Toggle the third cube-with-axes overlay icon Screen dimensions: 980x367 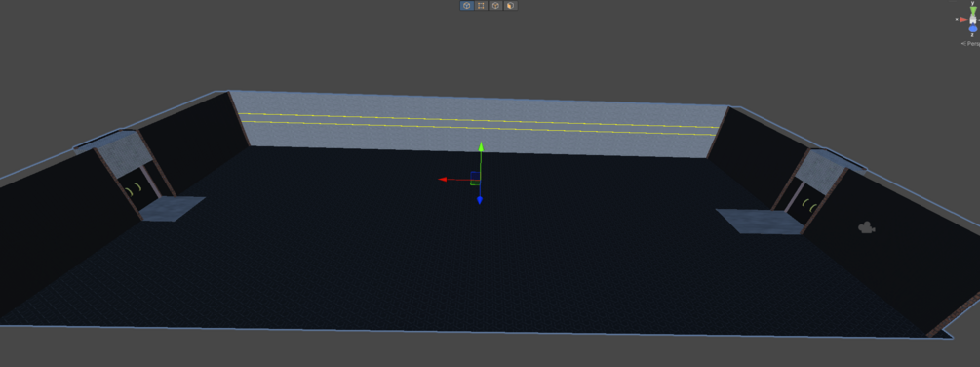tap(495, 6)
